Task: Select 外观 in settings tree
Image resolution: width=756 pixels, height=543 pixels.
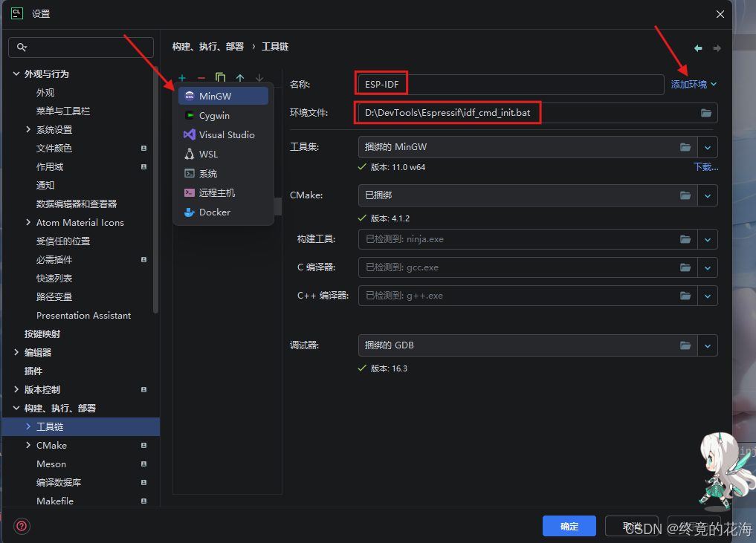Action: (45, 93)
